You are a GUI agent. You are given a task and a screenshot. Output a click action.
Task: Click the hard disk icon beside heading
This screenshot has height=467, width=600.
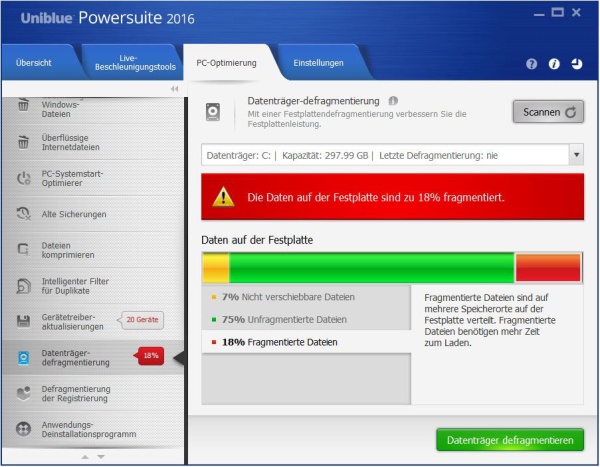point(213,112)
